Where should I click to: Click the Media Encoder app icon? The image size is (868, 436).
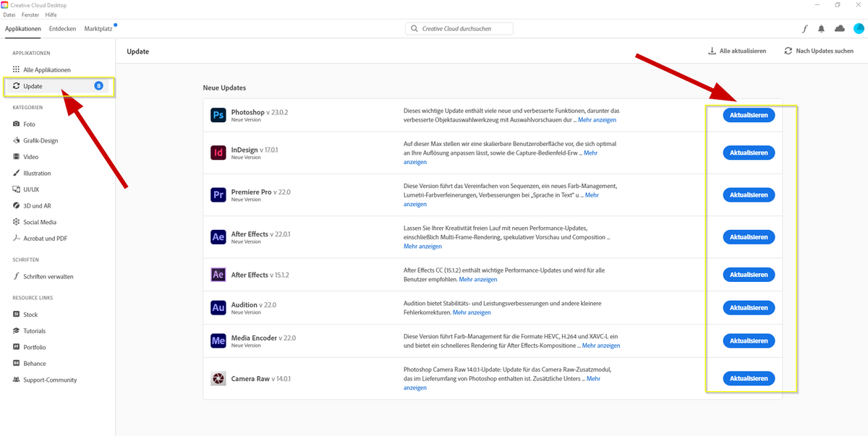click(x=218, y=341)
